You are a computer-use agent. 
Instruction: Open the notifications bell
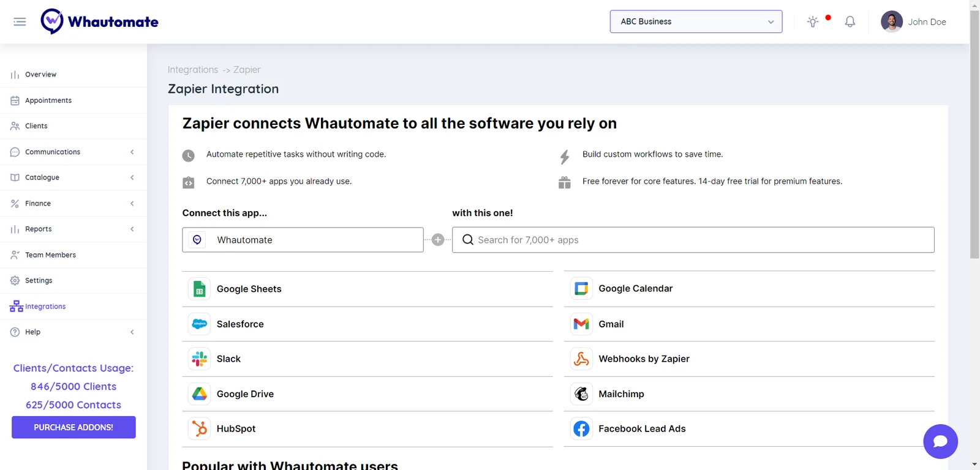(x=850, y=22)
